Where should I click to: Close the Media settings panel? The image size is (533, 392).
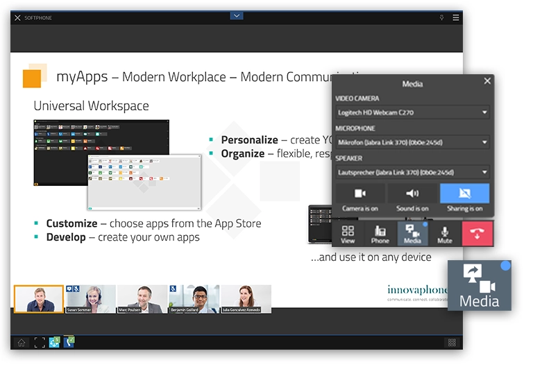coord(487,81)
